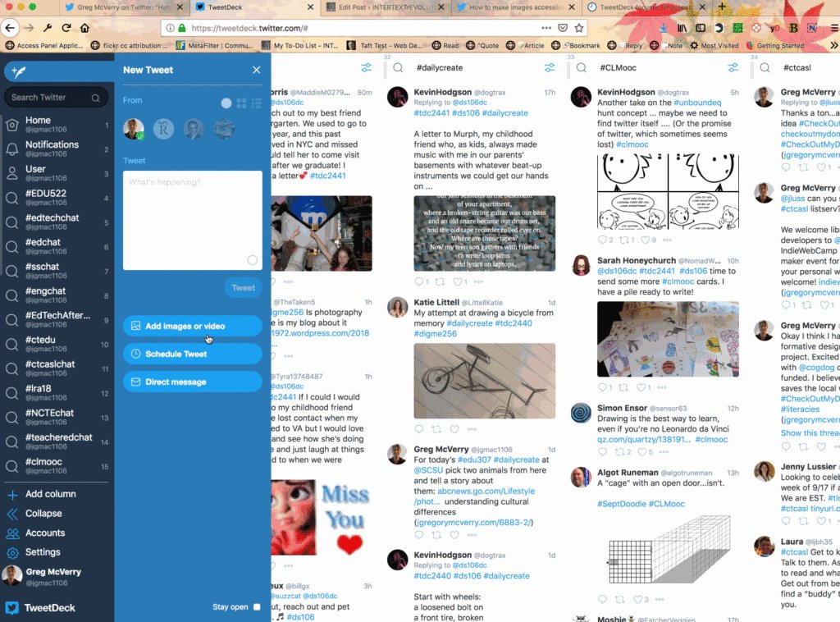Select the "R" account avatar under From
The height and width of the screenshot is (622, 840).
(x=163, y=129)
